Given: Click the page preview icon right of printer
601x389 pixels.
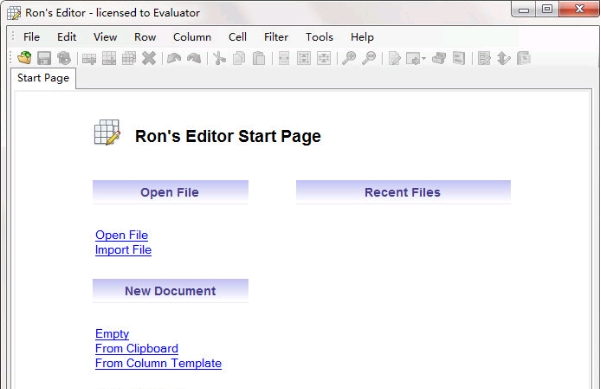Looking at the screenshot, I should click(459, 58).
